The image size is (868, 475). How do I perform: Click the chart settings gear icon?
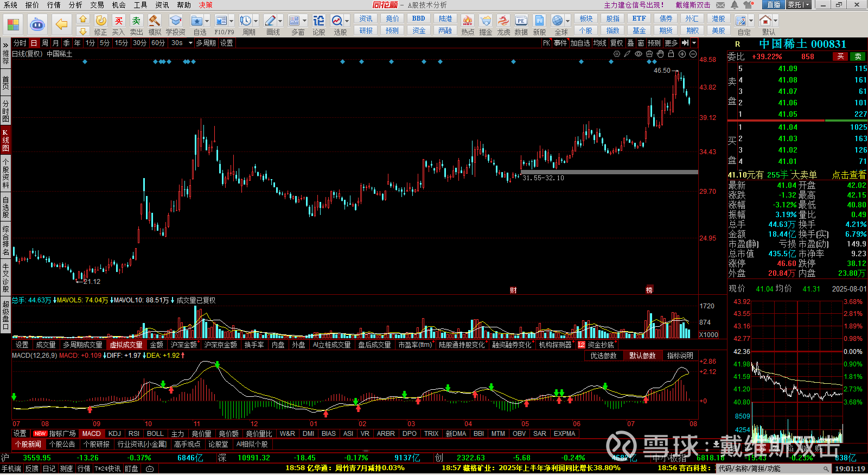[x=617, y=54]
